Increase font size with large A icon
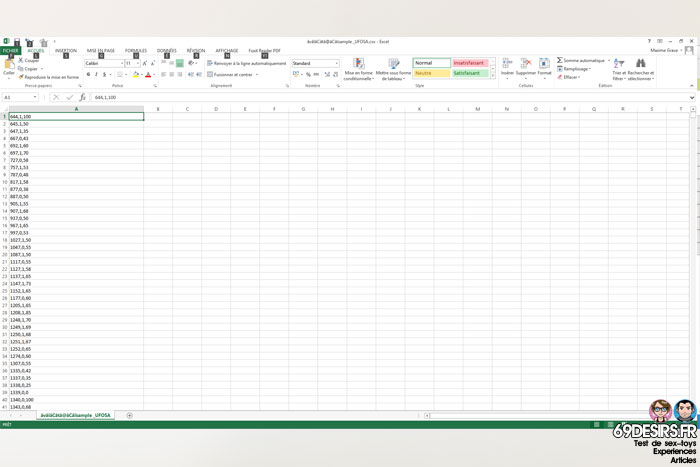The width and height of the screenshot is (700, 467). [145, 63]
